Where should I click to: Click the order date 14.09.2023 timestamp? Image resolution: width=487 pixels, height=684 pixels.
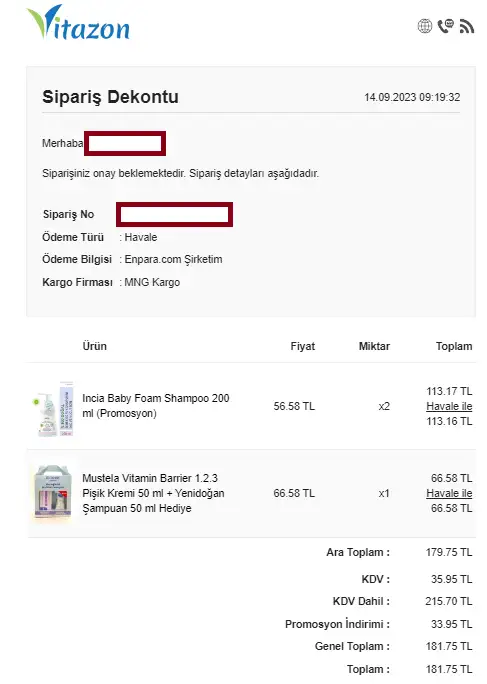click(412, 97)
